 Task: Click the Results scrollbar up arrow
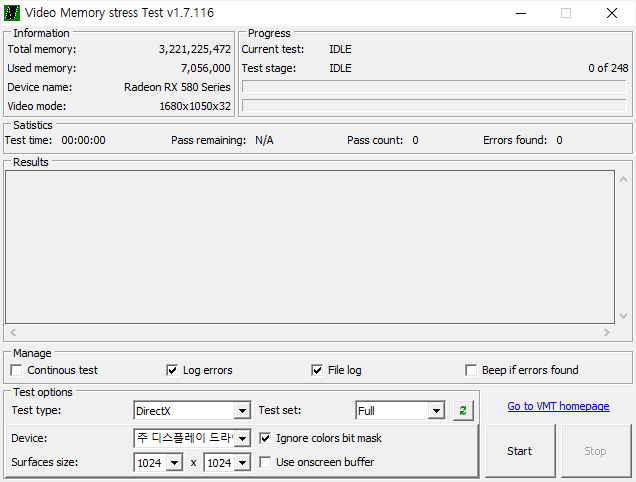[x=623, y=179]
